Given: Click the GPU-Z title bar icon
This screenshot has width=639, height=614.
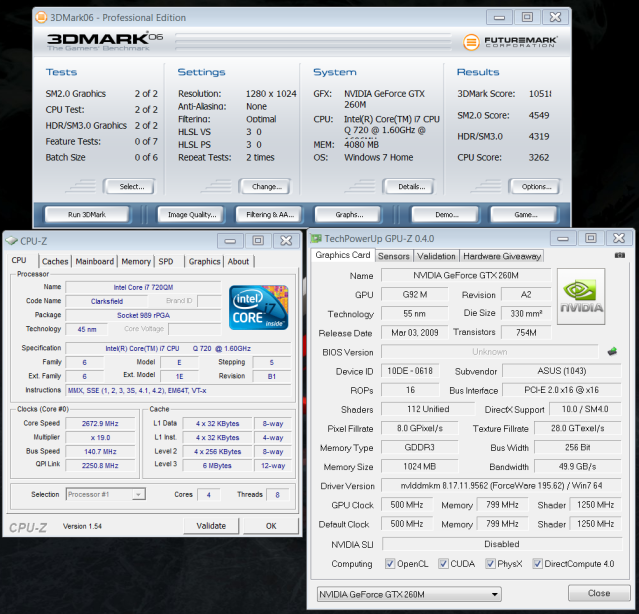Looking at the screenshot, I should pyautogui.click(x=316, y=238).
